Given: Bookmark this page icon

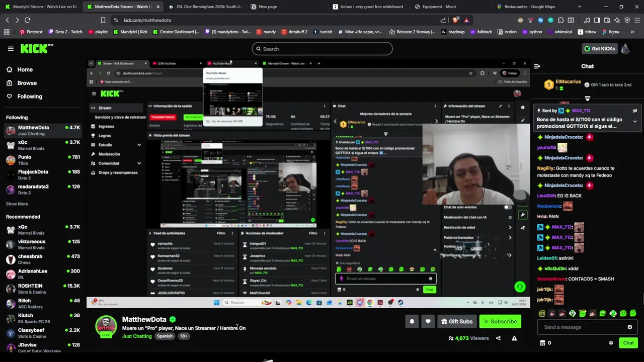Looking at the screenshot, I should pos(103,20).
